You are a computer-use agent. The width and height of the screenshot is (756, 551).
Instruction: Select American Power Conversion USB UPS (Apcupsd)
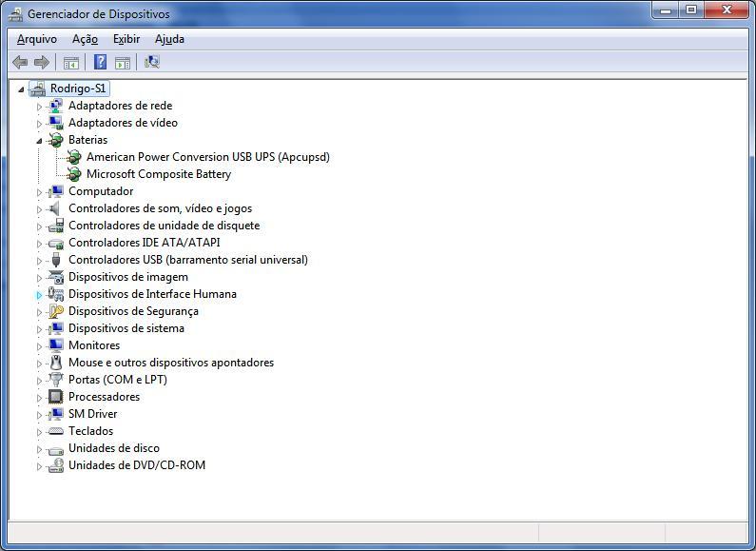click(208, 157)
